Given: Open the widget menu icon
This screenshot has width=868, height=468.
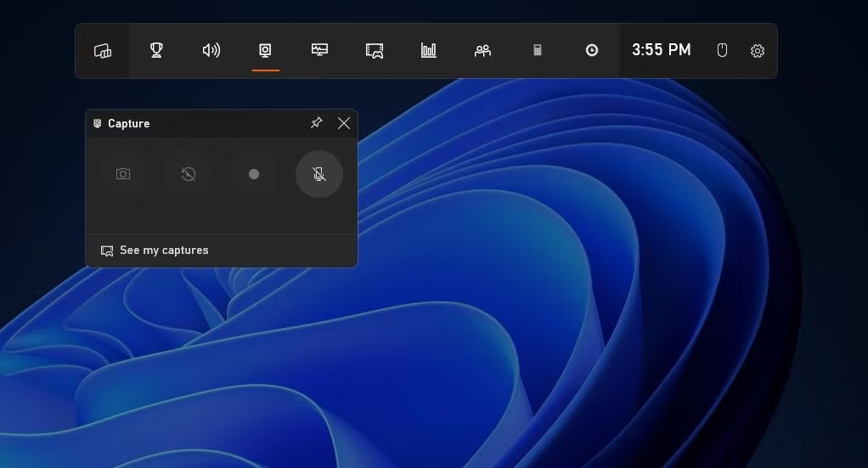Looking at the screenshot, I should pos(103,51).
